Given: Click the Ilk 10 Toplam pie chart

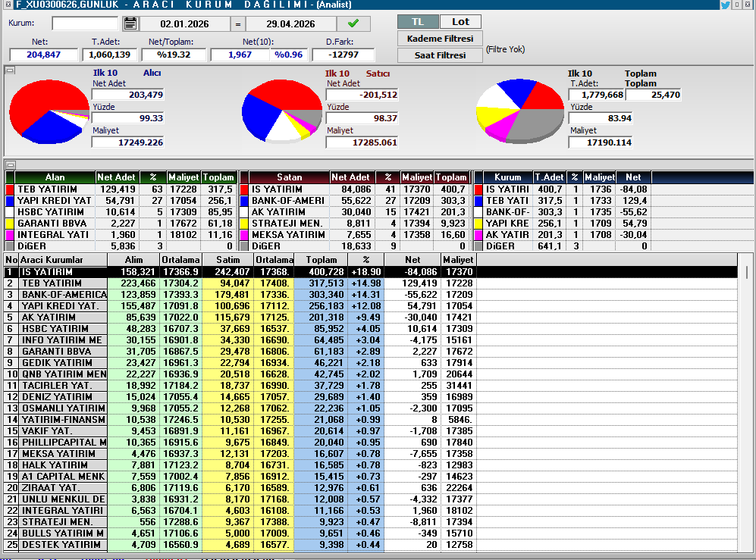Looking at the screenshot, I should tap(519, 111).
